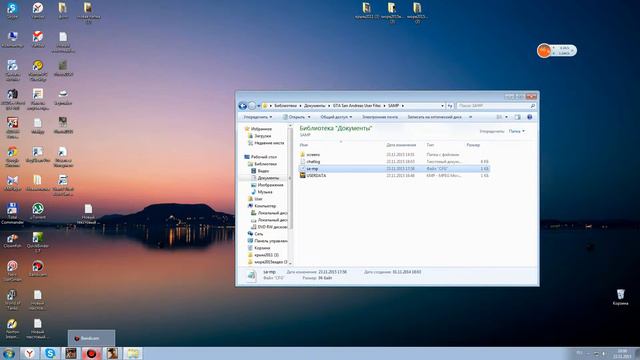Viewport: 640px width, 360px height.
Task: Select the screens folder icon
Action: pyautogui.click(x=302, y=155)
